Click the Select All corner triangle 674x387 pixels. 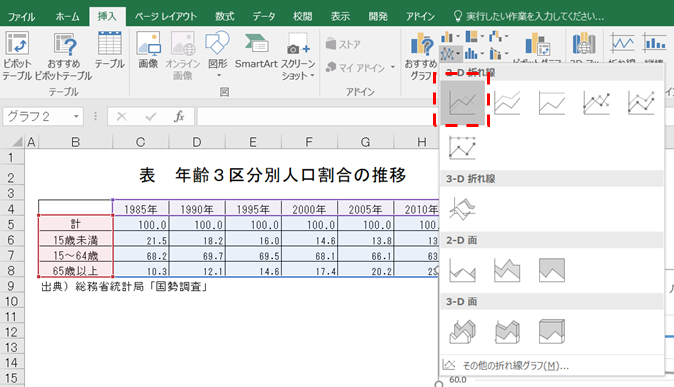[17, 141]
